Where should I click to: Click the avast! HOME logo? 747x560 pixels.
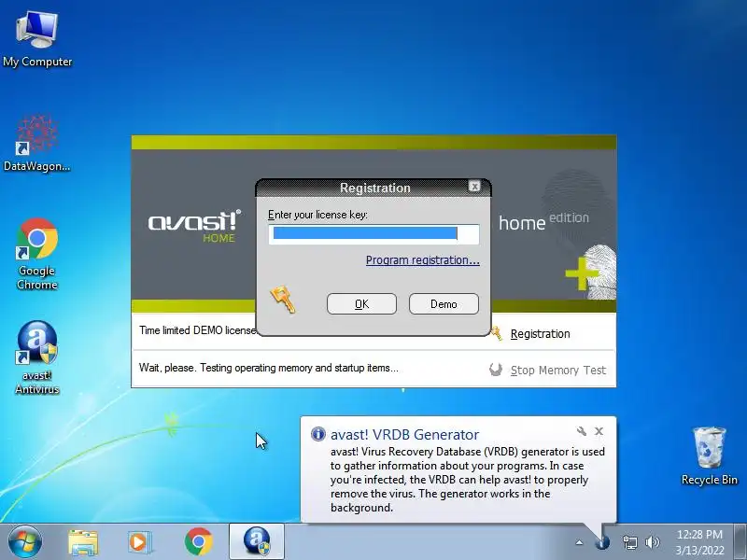click(x=194, y=226)
